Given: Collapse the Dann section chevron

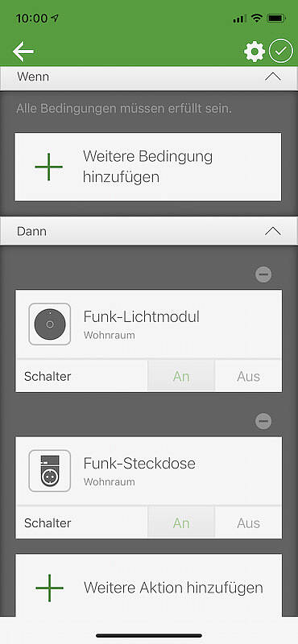Looking at the screenshot, I should 273,231.
